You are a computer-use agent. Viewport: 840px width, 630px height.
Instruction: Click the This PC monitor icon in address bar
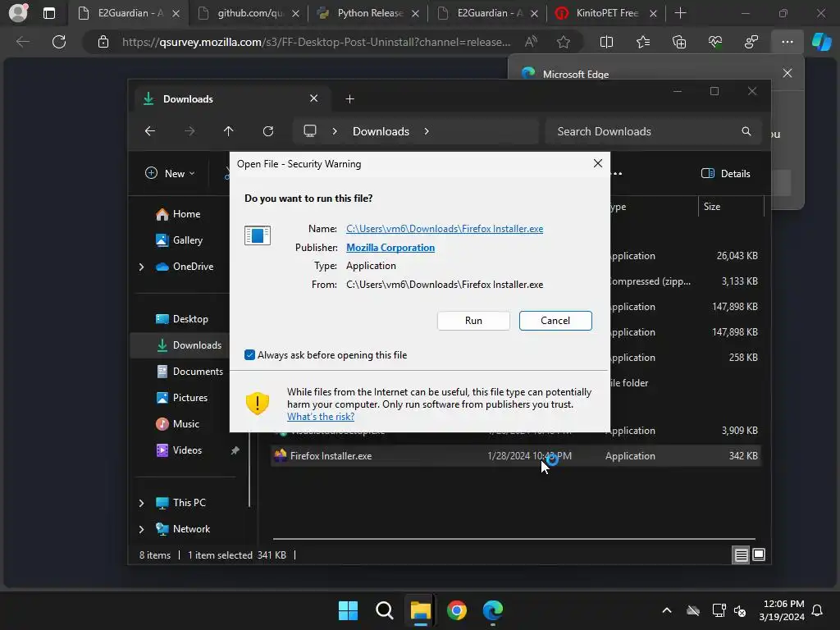click(309, 131)
